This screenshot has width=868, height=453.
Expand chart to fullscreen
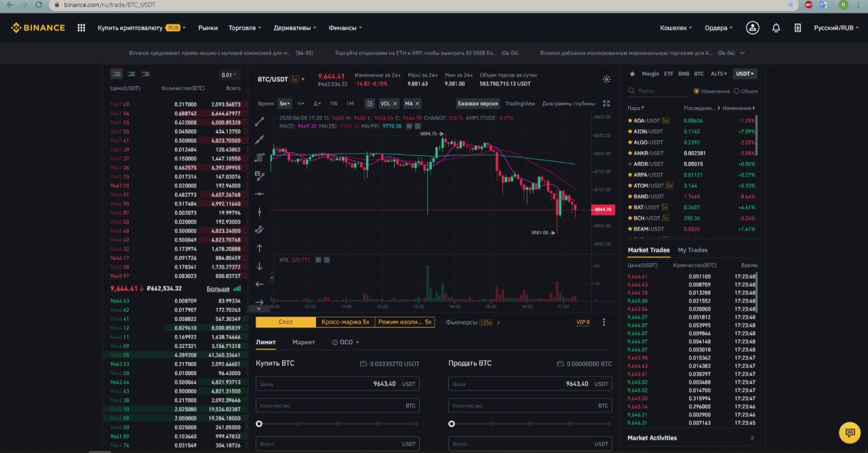(606, 104)
